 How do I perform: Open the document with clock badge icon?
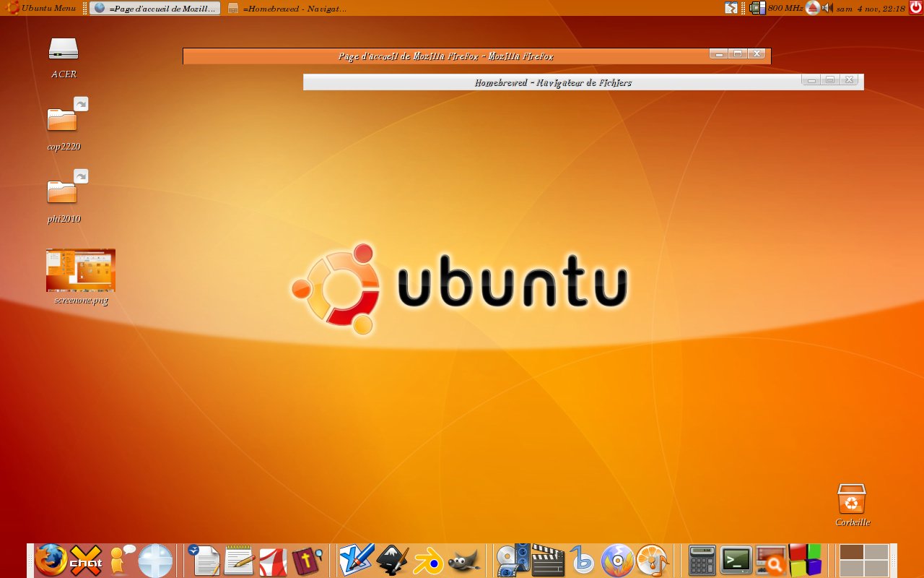(204, 561)
